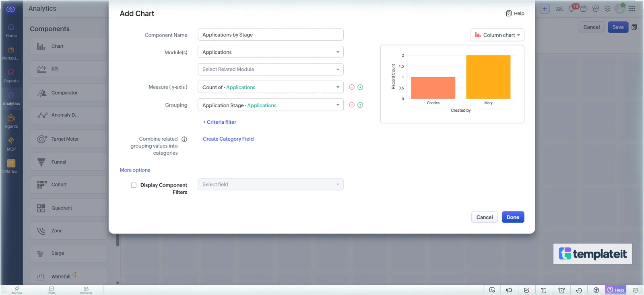Click the Create Category Field link
This screenshot has width=644, height=295.
228,139
